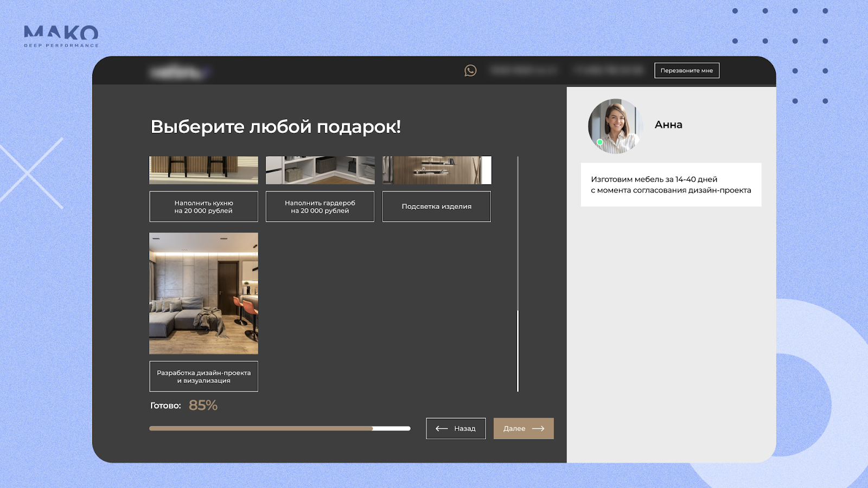The height and width of the screenshot is (488, 868).
Task: Go back with the 'Назад' button
Action: [x=456, y=428]
